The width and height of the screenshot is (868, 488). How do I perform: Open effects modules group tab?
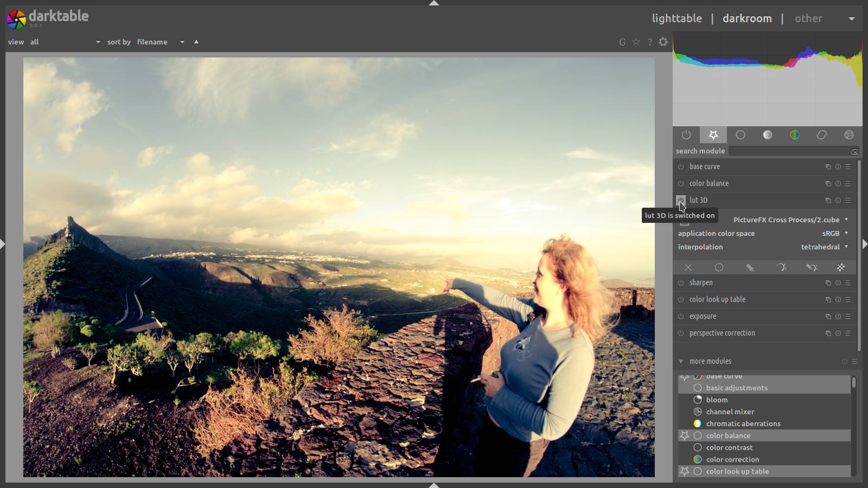[849, 134]
